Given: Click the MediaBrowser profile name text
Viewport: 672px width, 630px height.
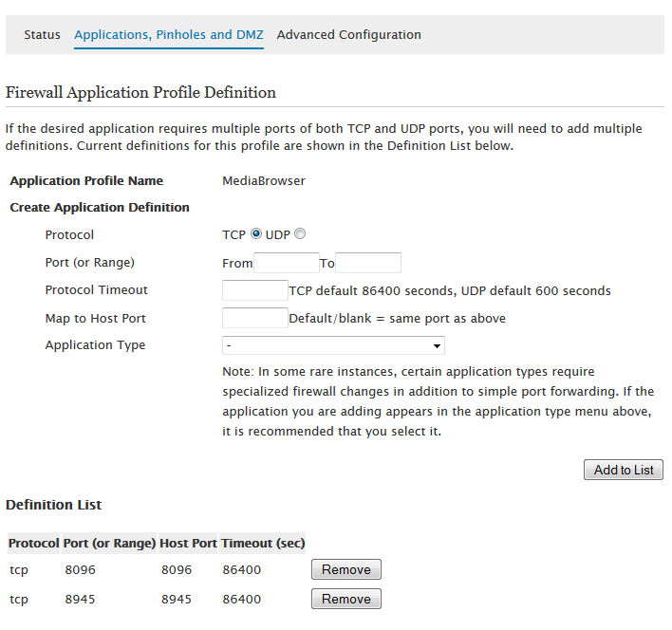Looking at the screenshot, I should tap(264, 181).
